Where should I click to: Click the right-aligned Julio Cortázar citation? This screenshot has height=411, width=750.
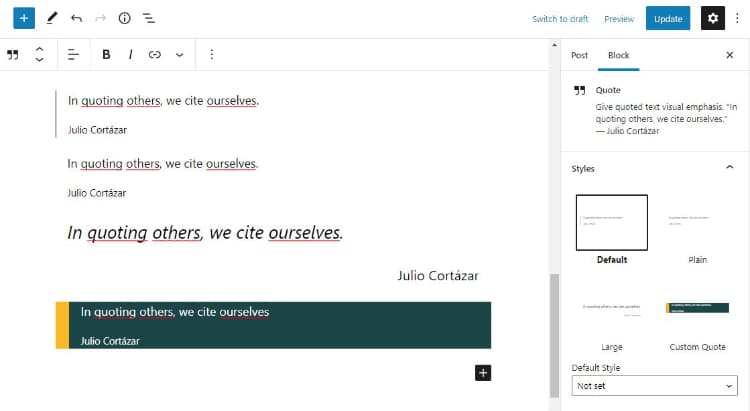(438, 276)
